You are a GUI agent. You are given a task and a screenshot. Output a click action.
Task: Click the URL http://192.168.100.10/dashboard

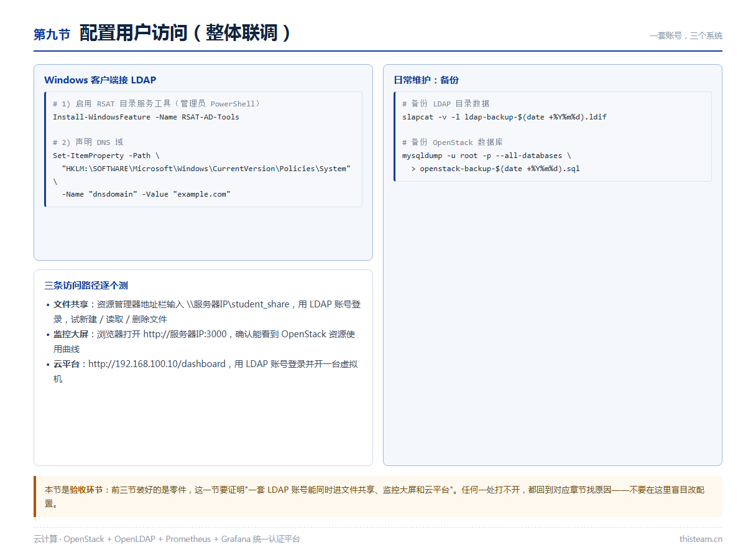pos(157,364)
